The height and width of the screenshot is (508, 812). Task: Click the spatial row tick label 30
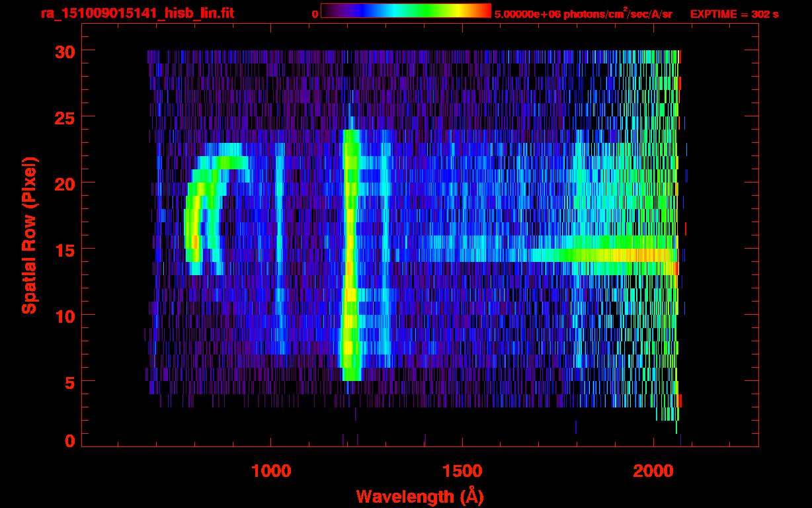coord(65,51)
